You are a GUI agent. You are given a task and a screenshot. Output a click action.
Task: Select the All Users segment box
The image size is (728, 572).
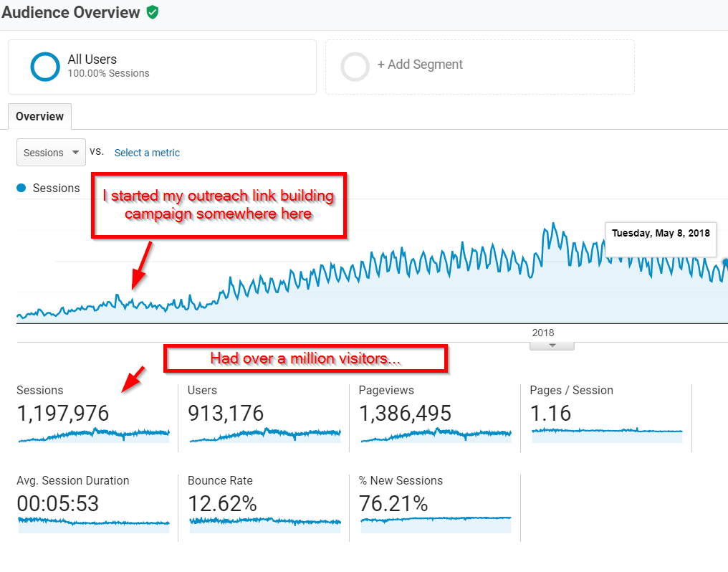pyautogui.click(x=162, y=67)
